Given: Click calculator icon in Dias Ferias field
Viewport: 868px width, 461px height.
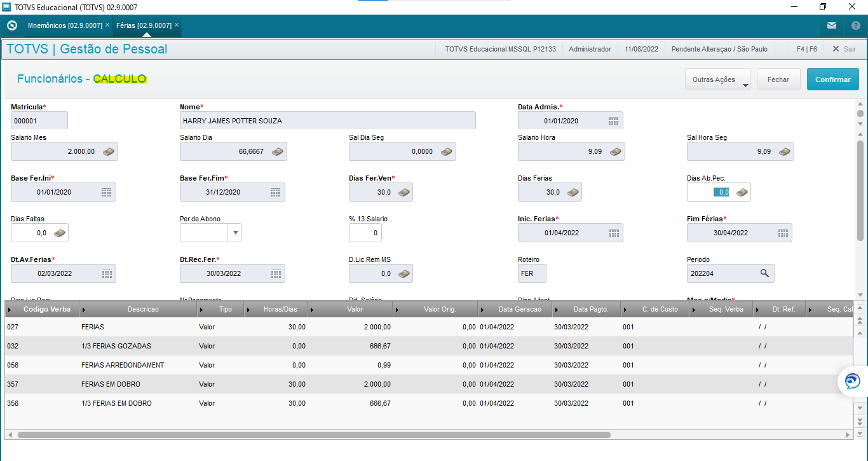Looking at the screenshot, I should 572,192.
